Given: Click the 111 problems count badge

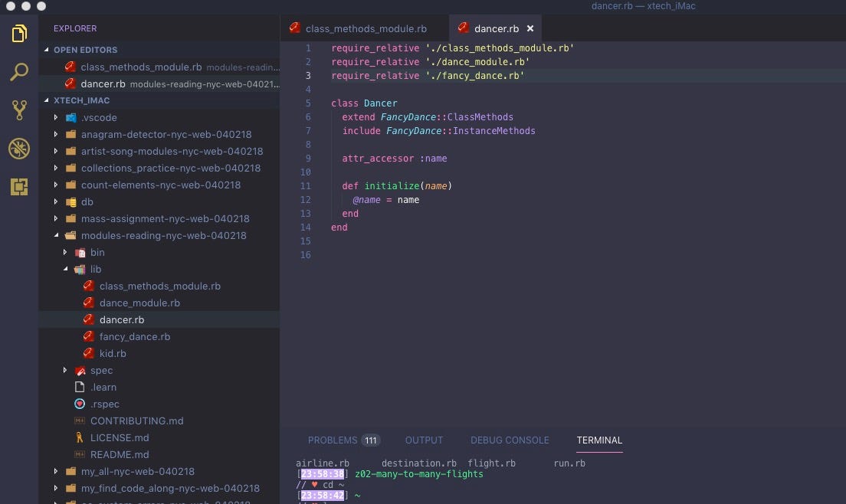Looking at the screenshot, I should (x=370, y=440).
